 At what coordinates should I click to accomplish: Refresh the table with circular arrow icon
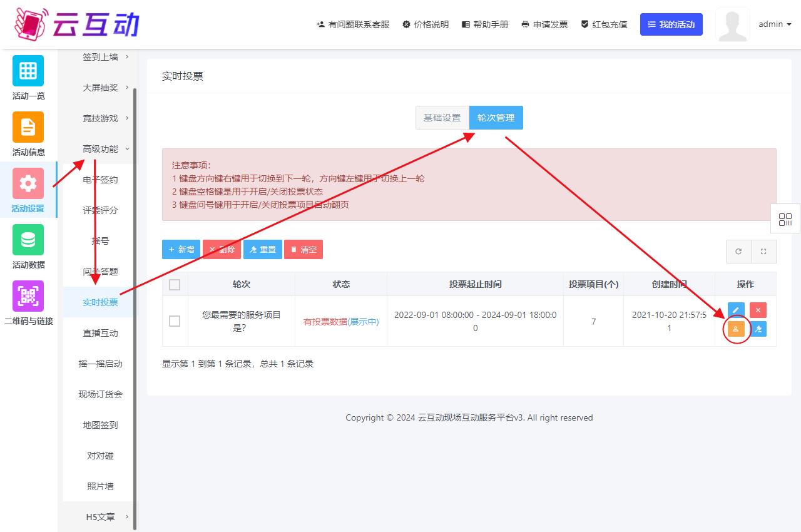coord(738,252)
